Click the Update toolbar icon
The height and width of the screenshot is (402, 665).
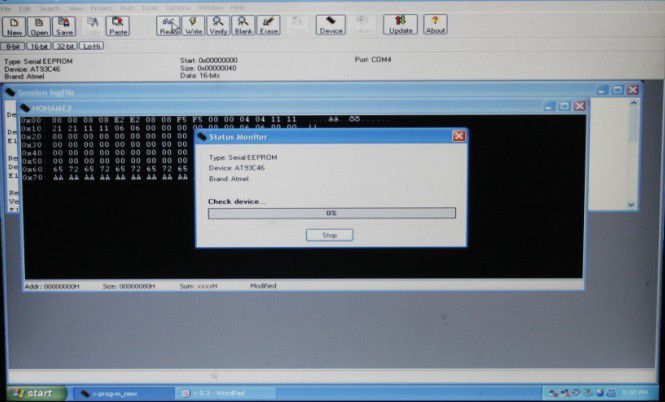(400, 25)
